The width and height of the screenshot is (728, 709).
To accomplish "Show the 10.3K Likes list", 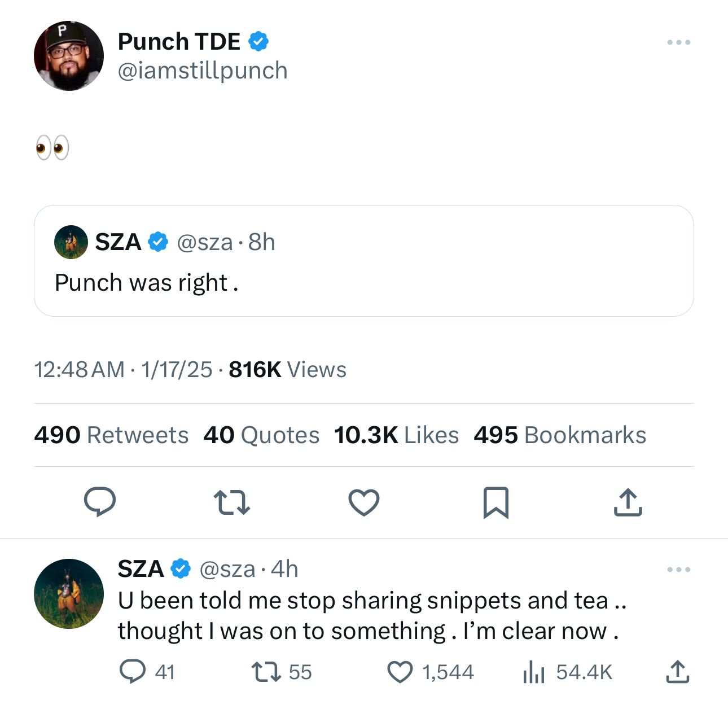I will pos(396,435).
